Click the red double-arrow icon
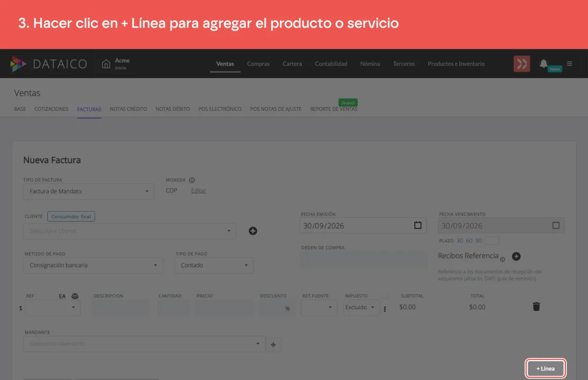This screenshot has height=380, width=588. [522, 64]
